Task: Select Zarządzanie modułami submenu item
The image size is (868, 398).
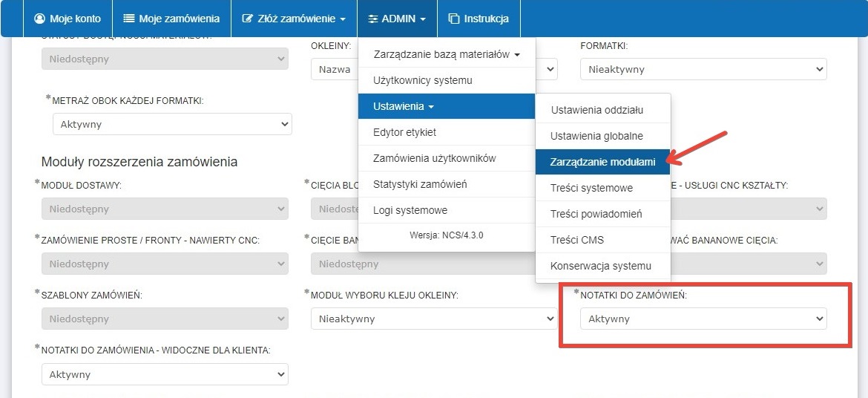Action: 602,162
